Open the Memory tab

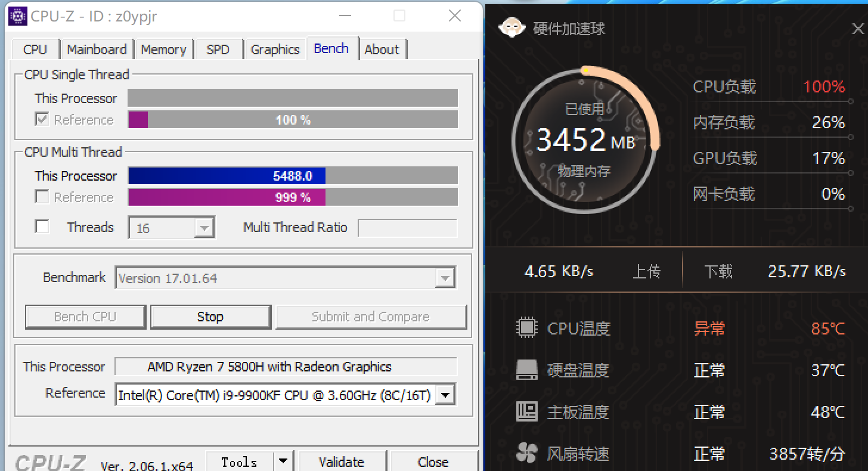coord(163,49)
